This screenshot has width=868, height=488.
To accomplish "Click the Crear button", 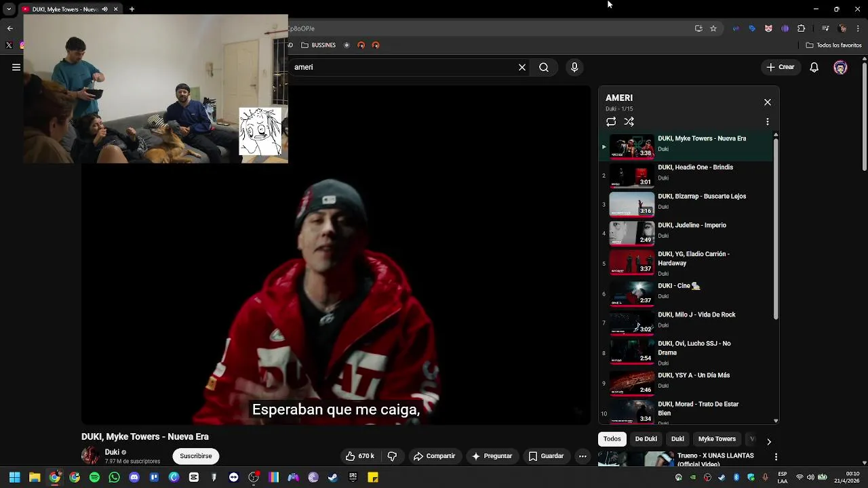I will (x=780, y=67).
